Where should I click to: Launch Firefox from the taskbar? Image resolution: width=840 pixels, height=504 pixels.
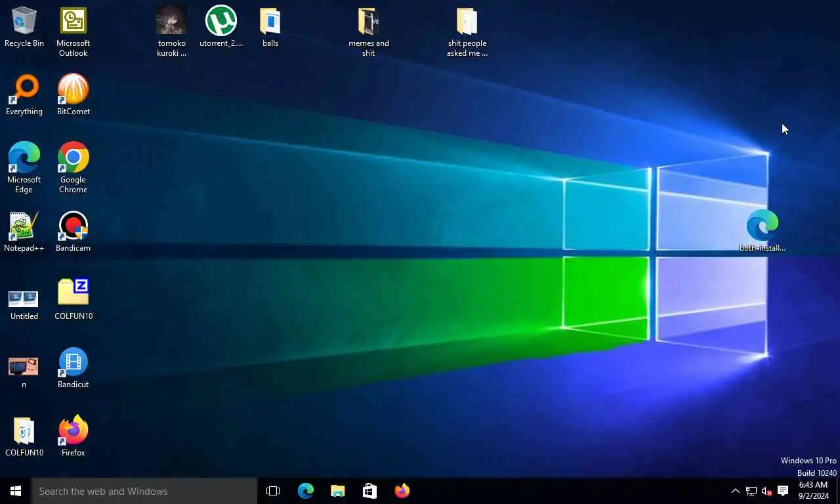click(402, 491)
